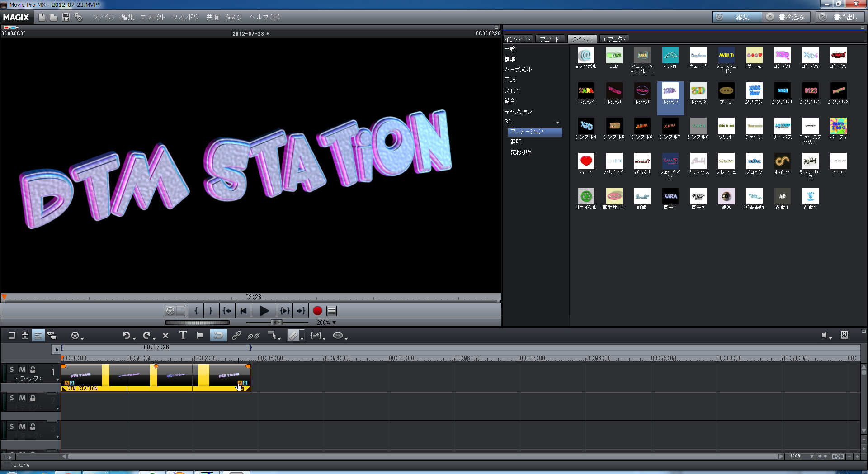
Task: Click the redo arrow in timeline toolbar
Action: pos(146,336)
